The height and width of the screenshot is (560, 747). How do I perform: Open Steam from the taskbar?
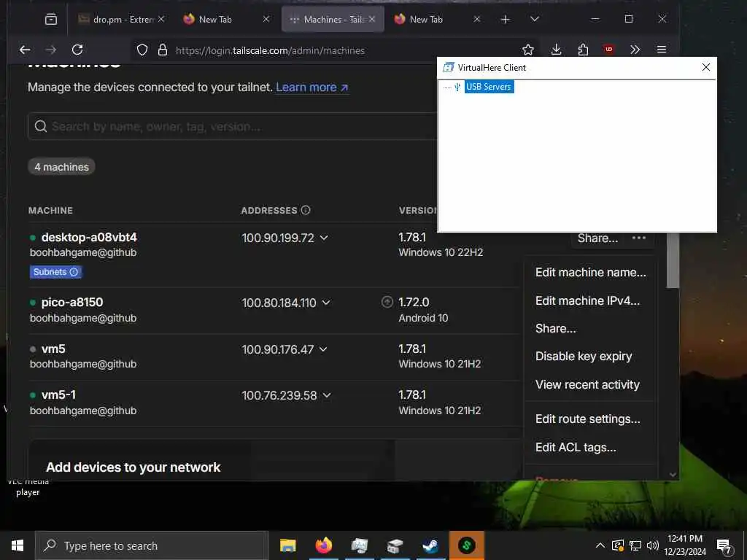(x=430, y=545)
